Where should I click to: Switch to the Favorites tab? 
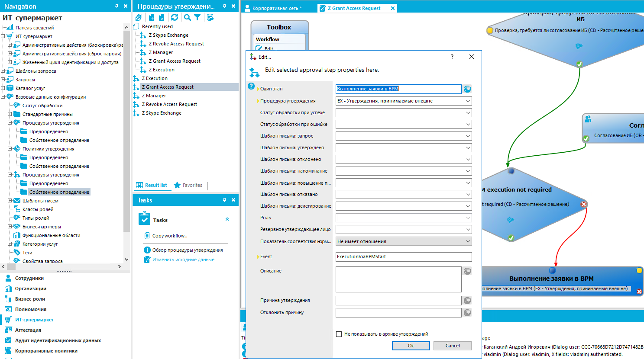188,185
